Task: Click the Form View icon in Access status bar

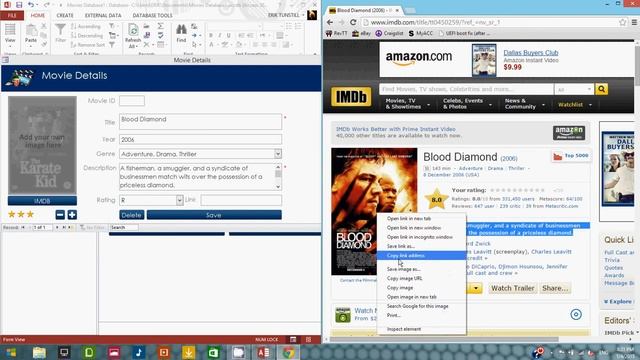Action: pos(293,339)
